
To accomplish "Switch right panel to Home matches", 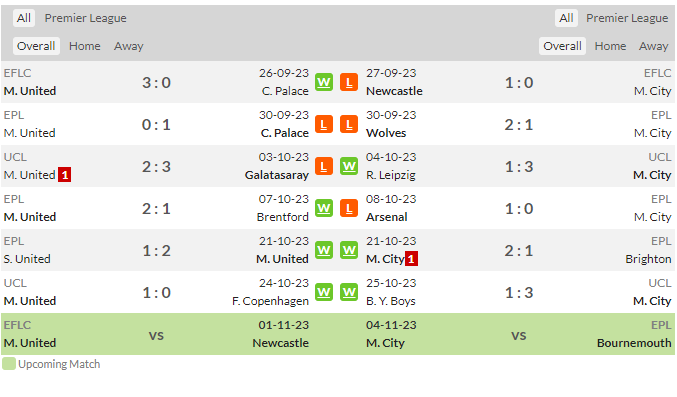I will tap(610, 46).
